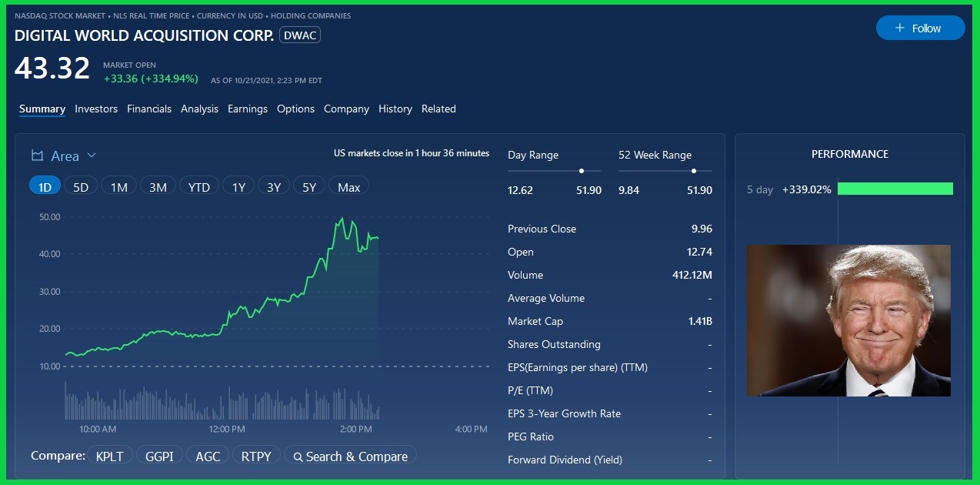This screenshot has width=980, height=485.
Task: Click the magnifier icon in Search & Compare
Action: pyautogui.click(x=297, y=457)
